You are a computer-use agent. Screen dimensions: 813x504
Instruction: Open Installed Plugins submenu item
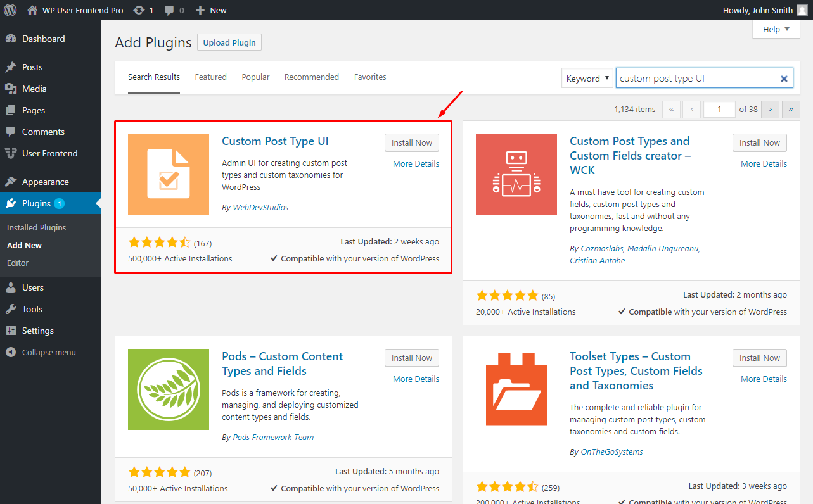[x=37, y=227]
